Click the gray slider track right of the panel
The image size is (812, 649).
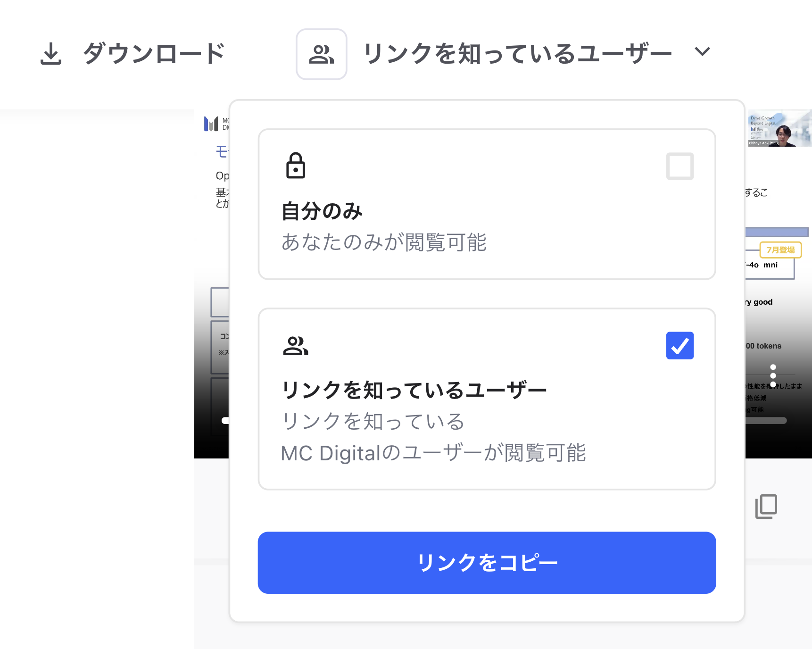tap(766, 421)
